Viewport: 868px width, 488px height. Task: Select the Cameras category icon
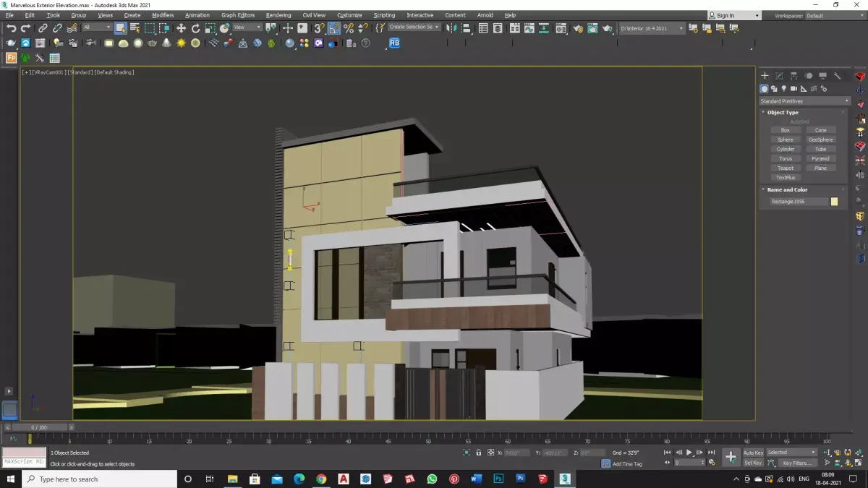793,88
